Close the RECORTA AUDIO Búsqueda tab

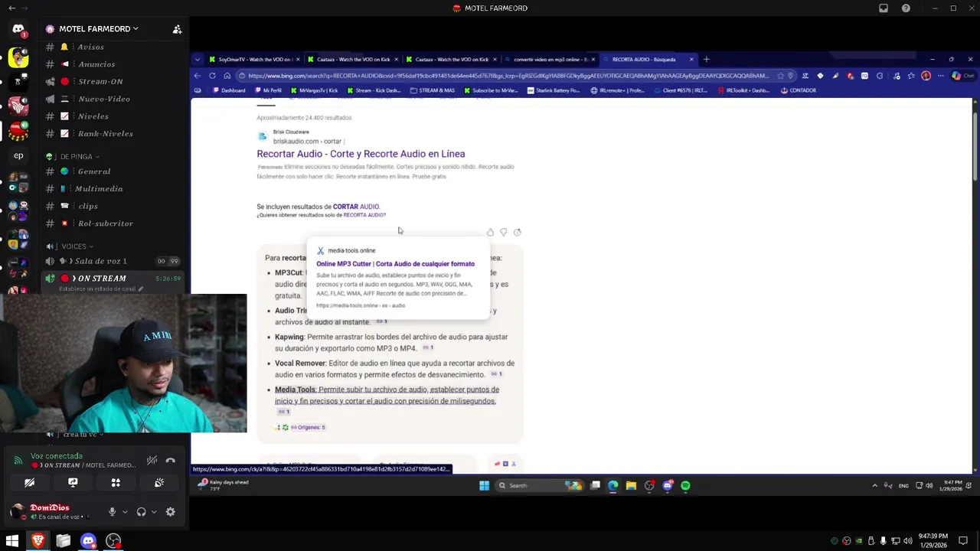pos(691,59)
